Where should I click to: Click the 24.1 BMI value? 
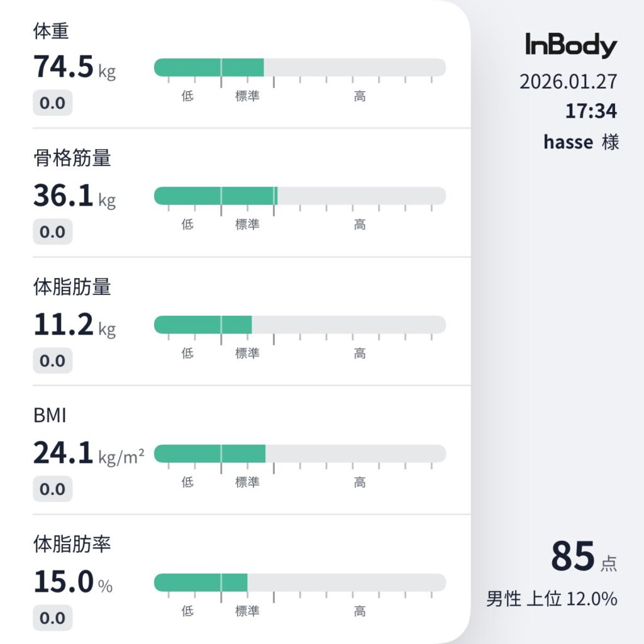[x=88, y=453]
